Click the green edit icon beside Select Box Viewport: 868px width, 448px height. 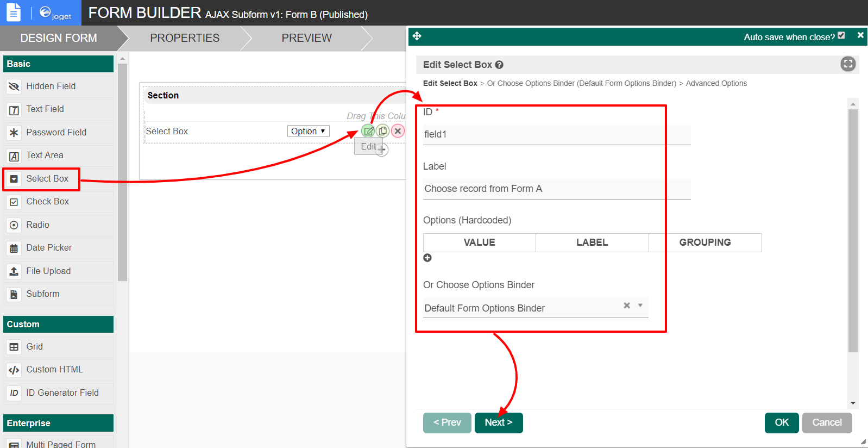pyautogui.click(x=368, y=131)
